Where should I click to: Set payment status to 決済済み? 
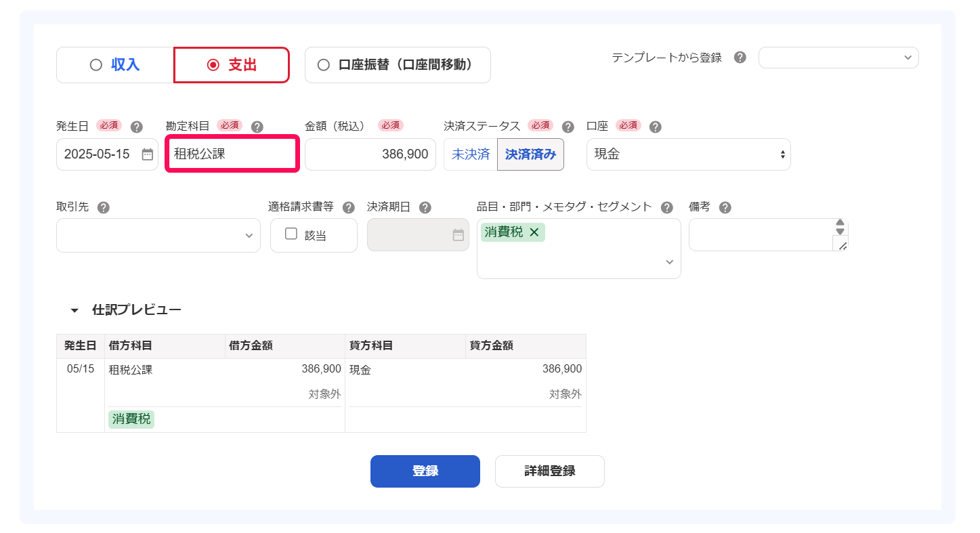tap(530, 154)
